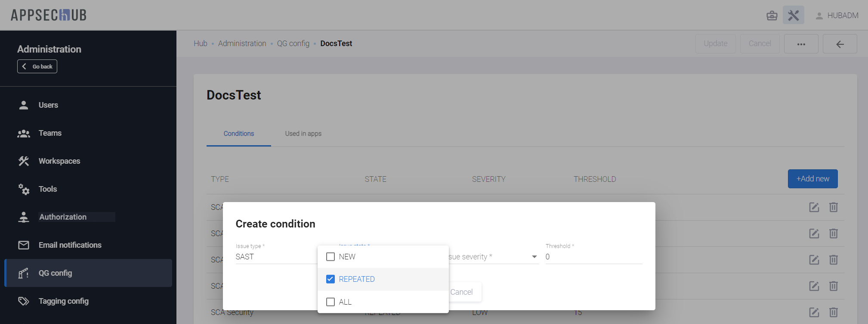Expand the Issue severity dropdown
Screen dimensions: 868x324
coord(493,257)
